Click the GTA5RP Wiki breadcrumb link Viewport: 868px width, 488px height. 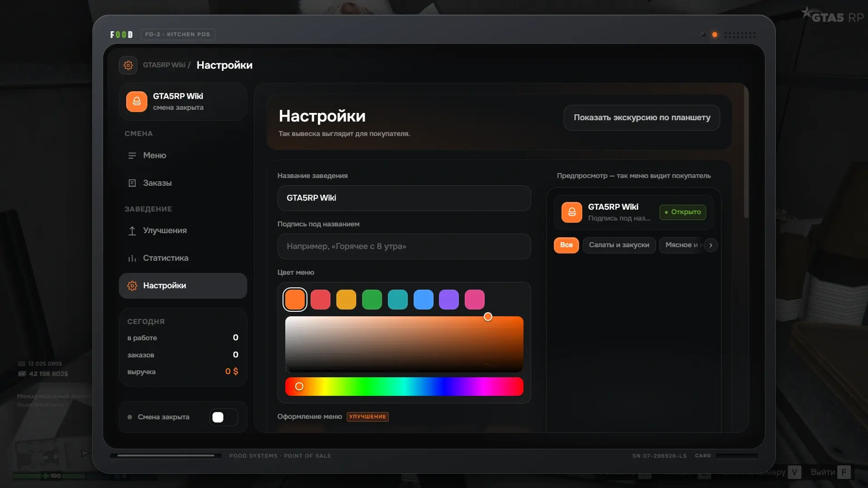164,65
